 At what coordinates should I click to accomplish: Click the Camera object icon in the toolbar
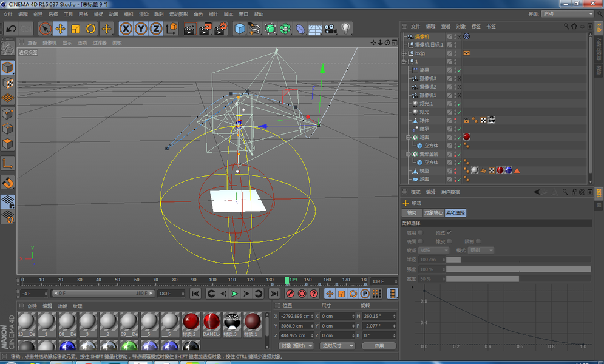coord(330,29)
